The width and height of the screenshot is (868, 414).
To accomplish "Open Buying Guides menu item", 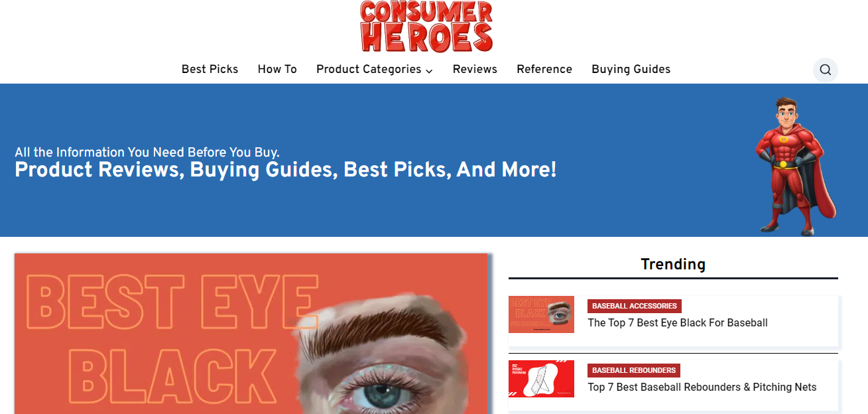I will [631, 69].
